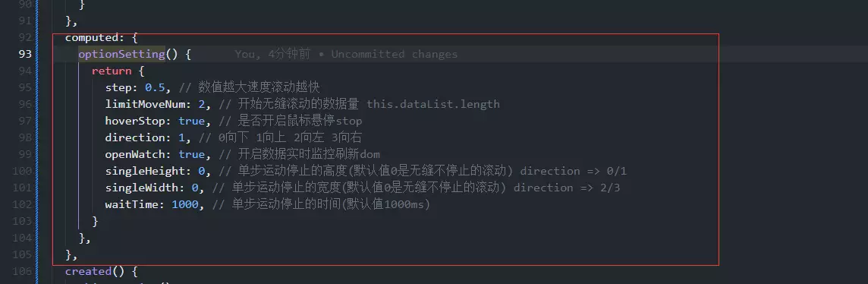Click the return keyword on line 94
Screen dimensions: 868x284
point(112,71)
